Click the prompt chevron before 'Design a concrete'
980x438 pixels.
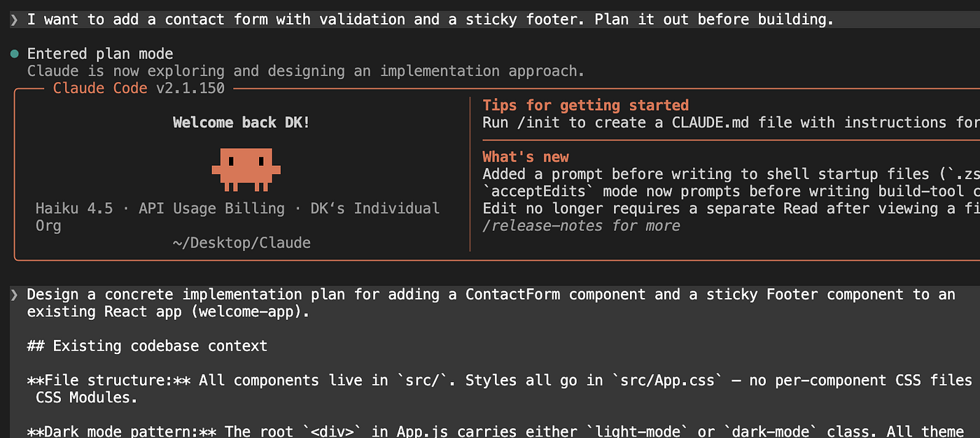coord(14,295)
